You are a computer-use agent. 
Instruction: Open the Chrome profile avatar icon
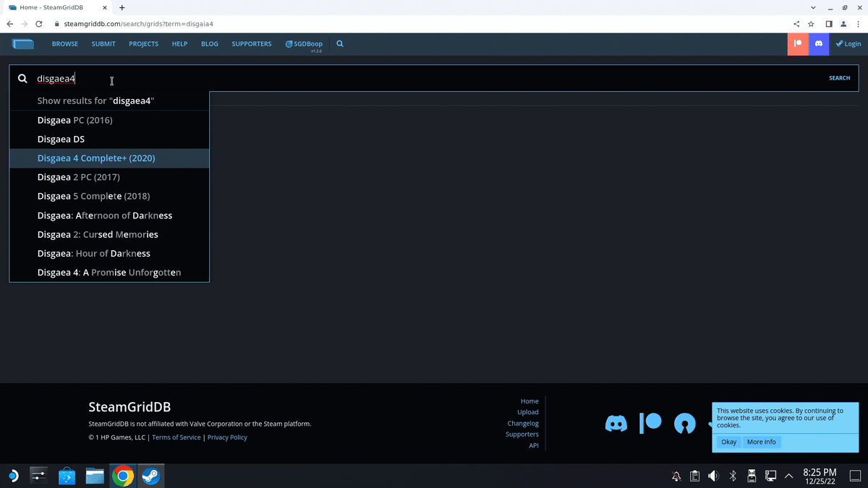[x=843, y=24]
